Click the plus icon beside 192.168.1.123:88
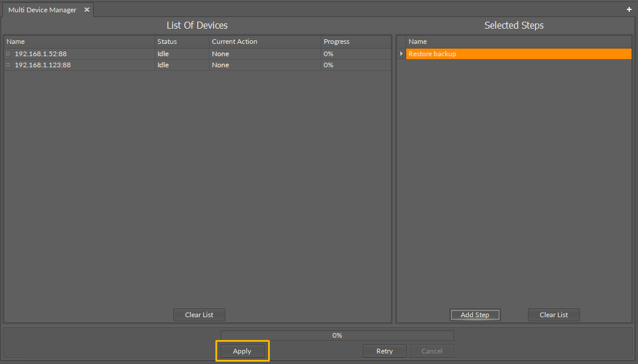638x364 pixels. pos(6,65)
